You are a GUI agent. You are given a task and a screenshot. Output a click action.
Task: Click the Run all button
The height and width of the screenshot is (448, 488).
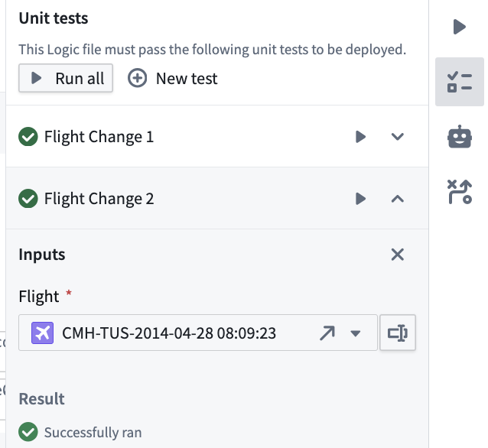tap(66, 78)
